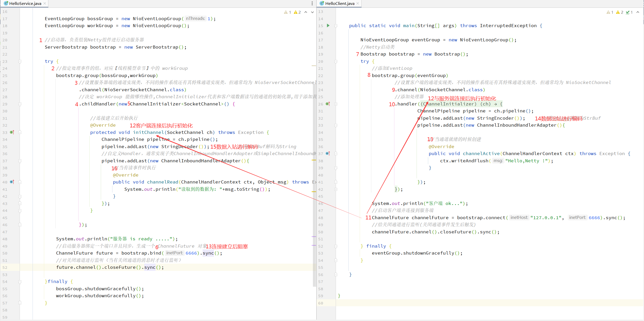Viewport: 644px width, 321px height.
Task: Open the left editor's three-dot tab options menu
Action: [x=312, y=3]
